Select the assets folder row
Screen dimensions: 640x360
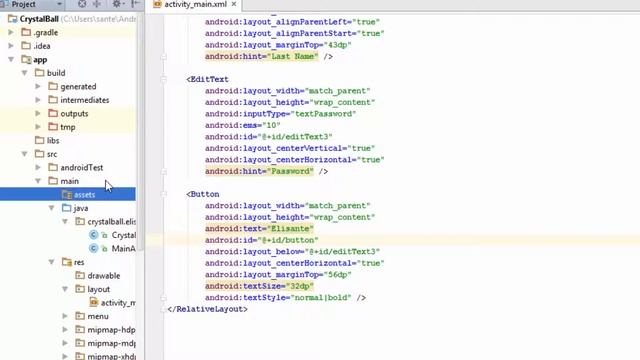(x=68, y=194)
